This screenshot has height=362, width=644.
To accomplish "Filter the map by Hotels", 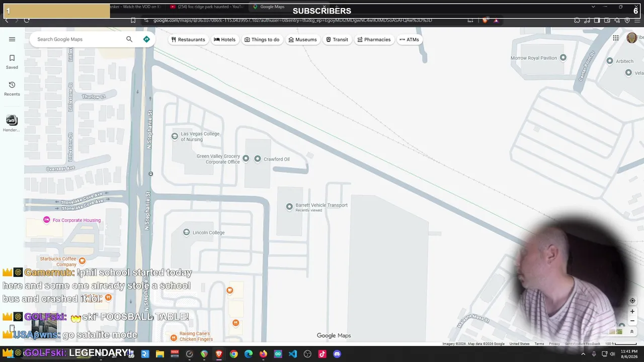I will pyautogui.click(x=224, y=40).
